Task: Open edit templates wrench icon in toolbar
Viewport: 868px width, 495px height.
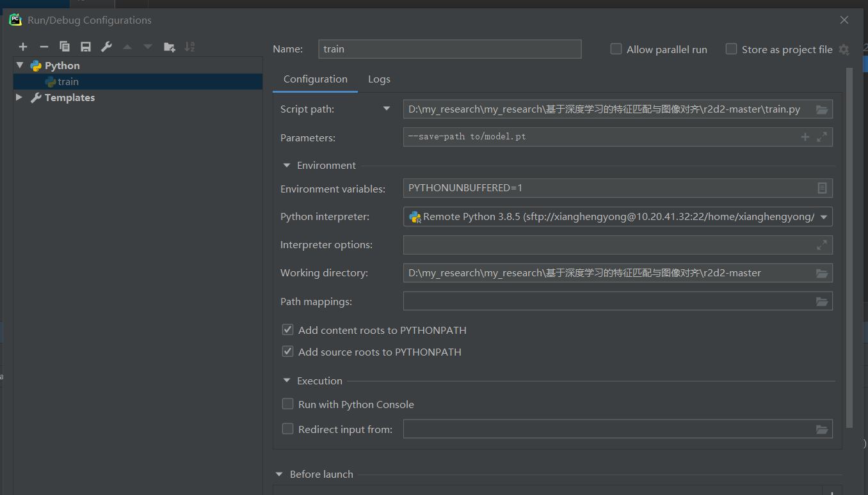Action: [106, 47]
